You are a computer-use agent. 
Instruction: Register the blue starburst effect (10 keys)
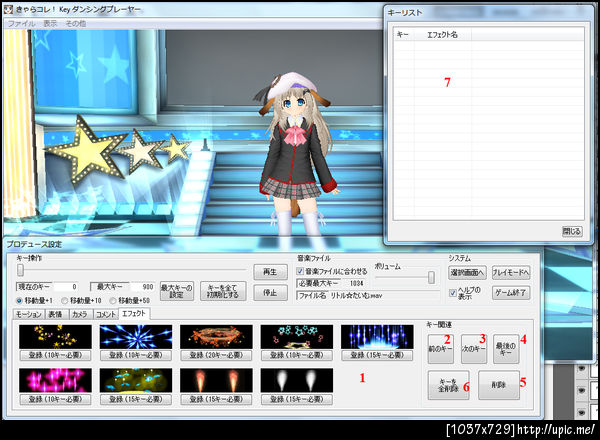coord(136,355)
